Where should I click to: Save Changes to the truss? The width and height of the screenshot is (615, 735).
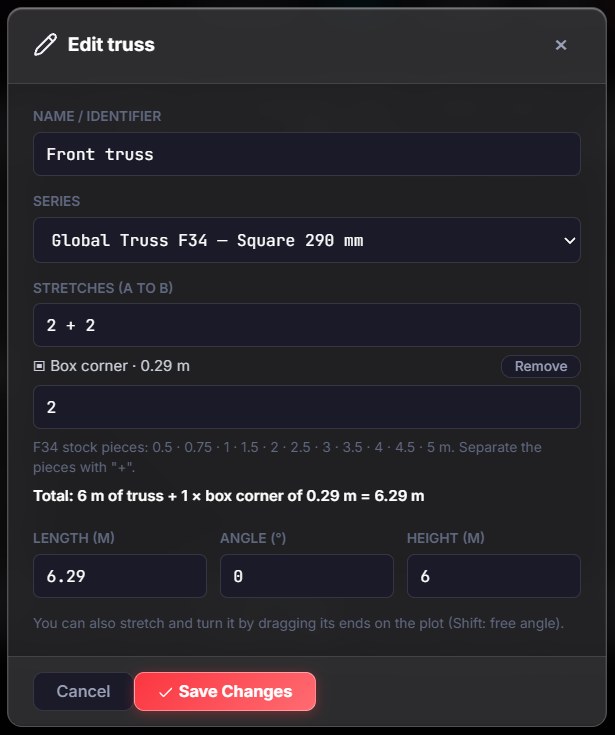tap(225, 691)
